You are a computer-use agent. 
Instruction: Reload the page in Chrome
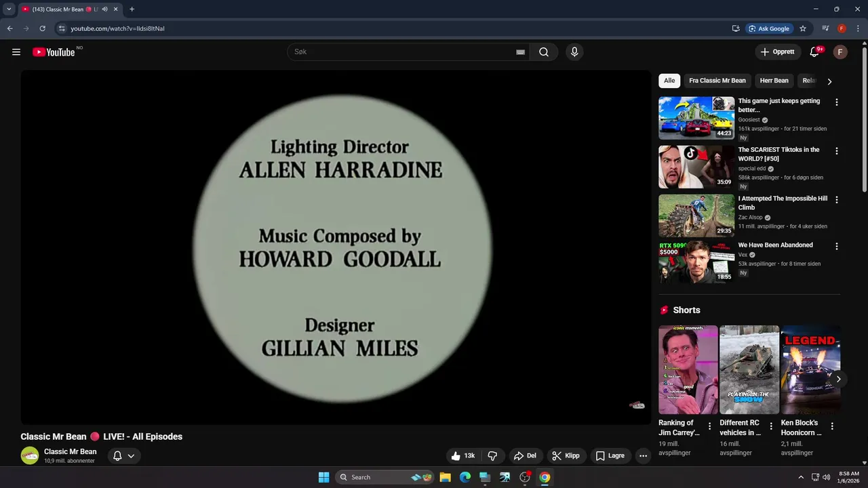tap(42, 28)
